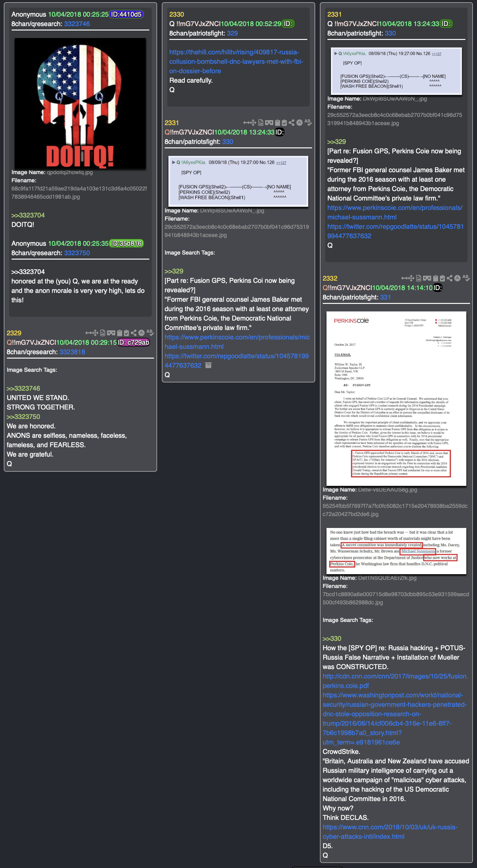Screen dimensions: 477x868
Task: Open the cdn.cnn.com fusion perkins coie PDF link
Action: click(x=395, y=681)
